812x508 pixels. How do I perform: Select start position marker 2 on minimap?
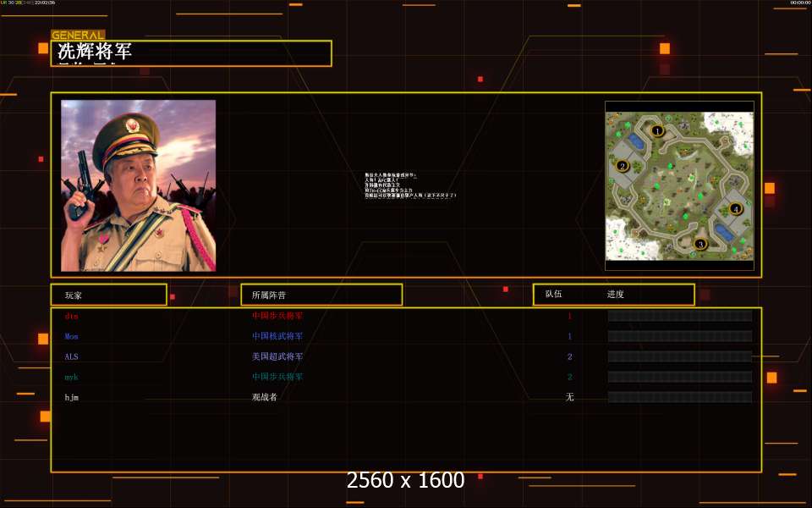[623, 166]
